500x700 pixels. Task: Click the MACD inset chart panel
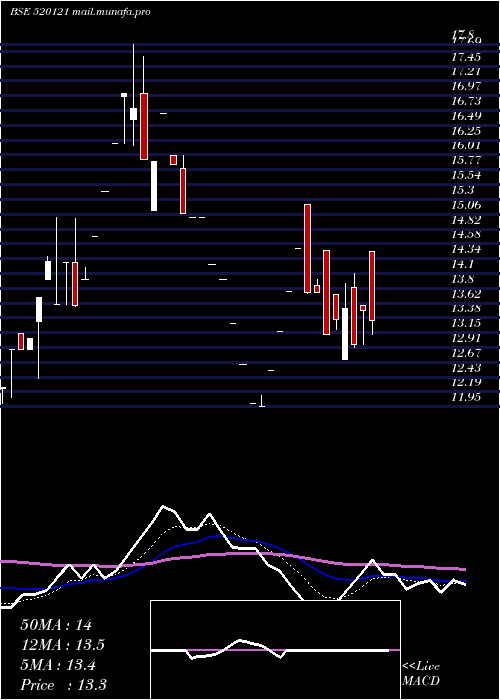click(275, 650)
